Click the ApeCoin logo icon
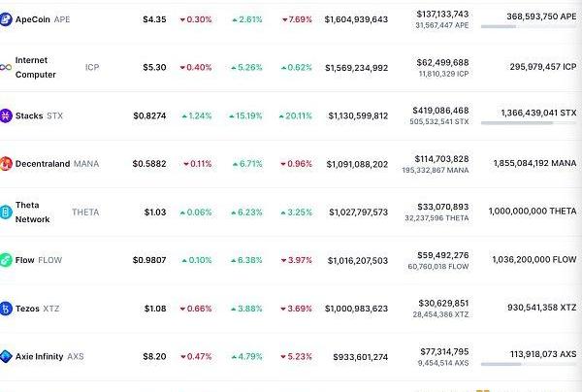The image size is (582, 392). pyautogui.click(x=6, y=19)
